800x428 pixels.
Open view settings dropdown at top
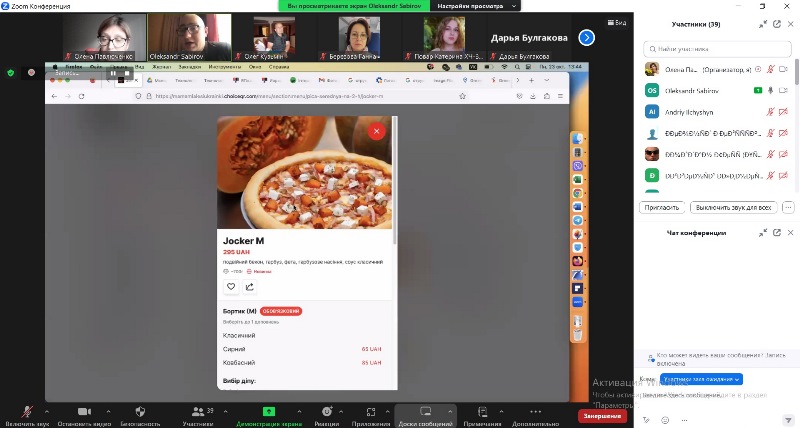pyautogui.click(x=476, y=6)
